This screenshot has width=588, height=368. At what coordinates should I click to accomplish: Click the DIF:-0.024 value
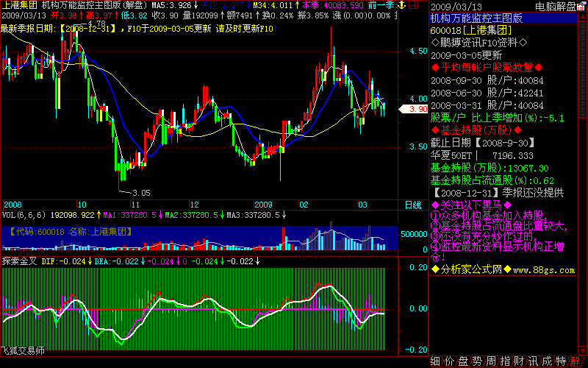click(63, 261)
